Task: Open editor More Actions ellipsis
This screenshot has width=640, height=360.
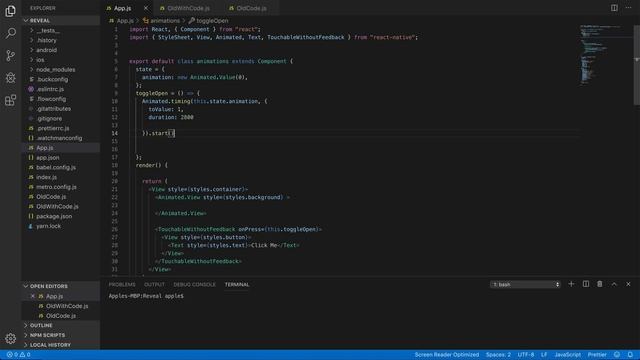Action: pos(628,8)
